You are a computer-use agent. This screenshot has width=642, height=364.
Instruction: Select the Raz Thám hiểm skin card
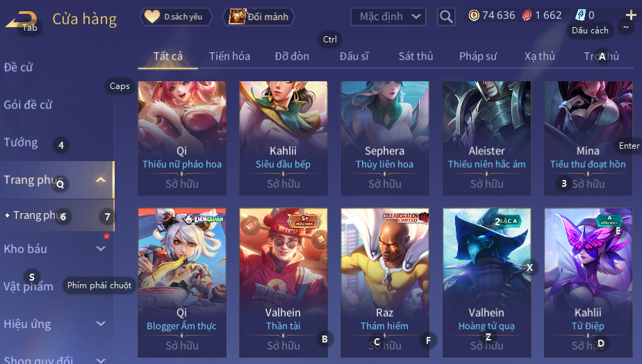(x=385, y=283)
